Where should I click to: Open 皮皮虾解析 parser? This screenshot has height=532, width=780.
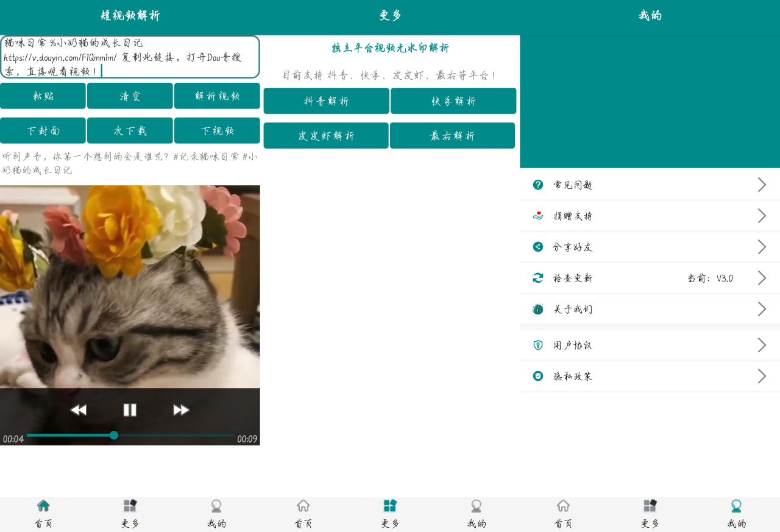click(x=326, y=135)
